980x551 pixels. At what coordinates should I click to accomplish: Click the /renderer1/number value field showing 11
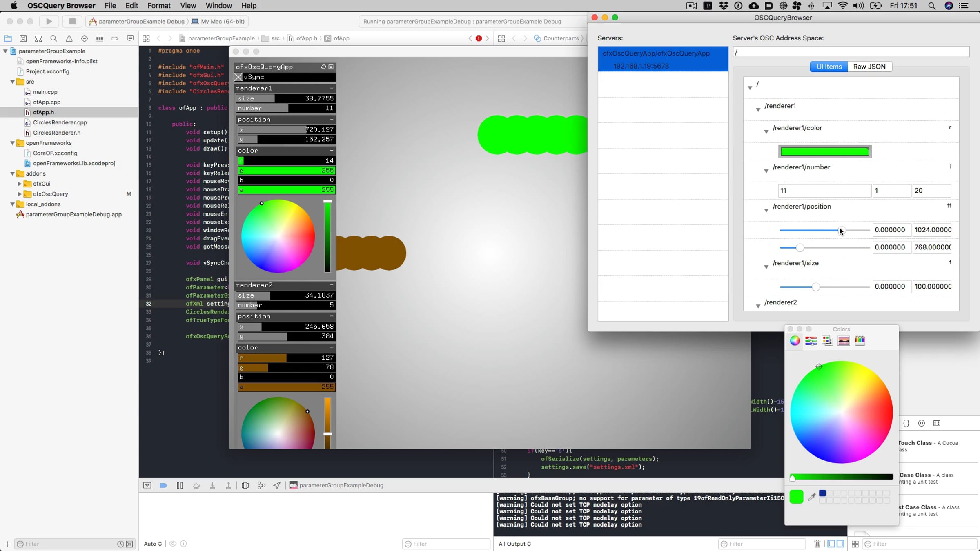(824, 191)
